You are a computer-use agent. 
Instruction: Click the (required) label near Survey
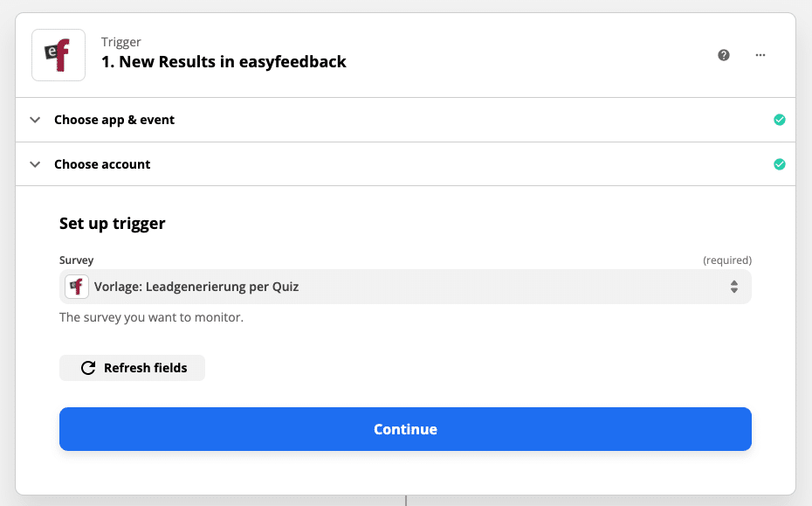729,260
